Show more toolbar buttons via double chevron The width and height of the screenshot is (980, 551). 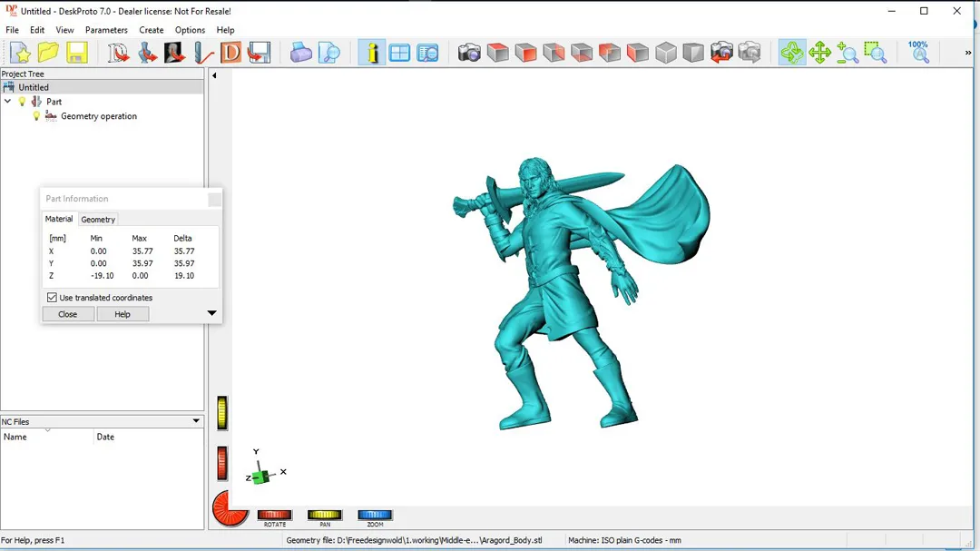point(968,54)
